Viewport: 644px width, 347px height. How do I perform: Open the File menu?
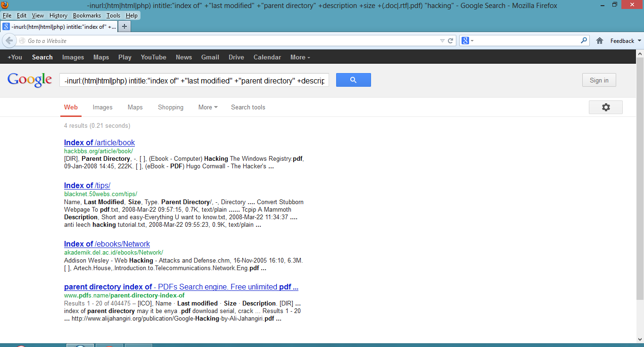[7, 16]
